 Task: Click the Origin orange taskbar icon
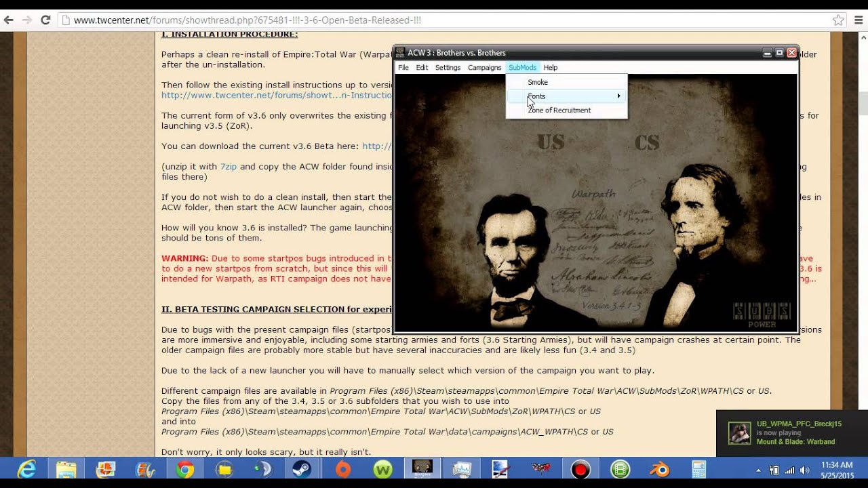(x=343, y=469)
